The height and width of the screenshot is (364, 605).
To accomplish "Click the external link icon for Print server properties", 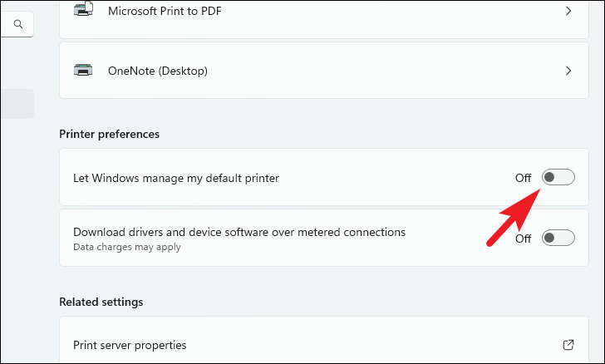I will (568, 345).
